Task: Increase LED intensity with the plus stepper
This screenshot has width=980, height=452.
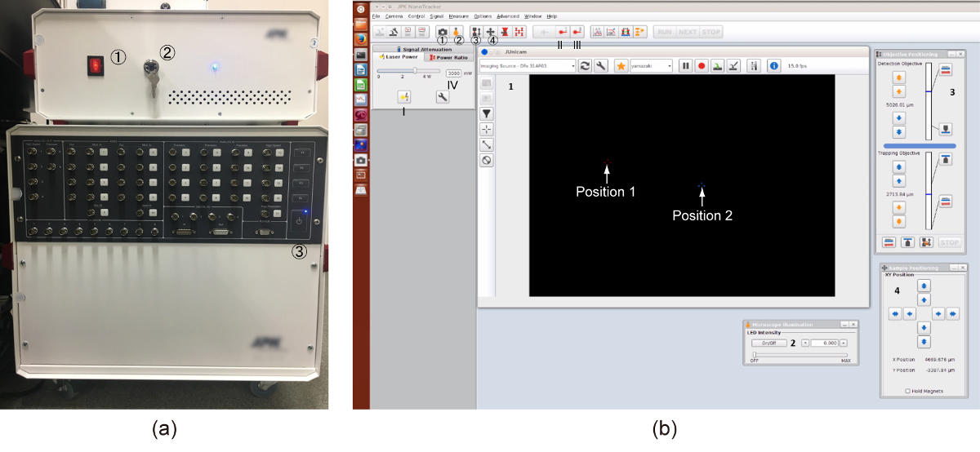Action: coord(844,343)
